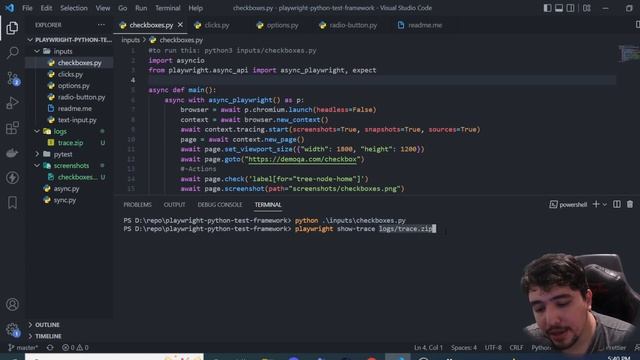Toggle secondary side bar layout icon
This screenshot has width=640, height=360.
click(571, 8)
